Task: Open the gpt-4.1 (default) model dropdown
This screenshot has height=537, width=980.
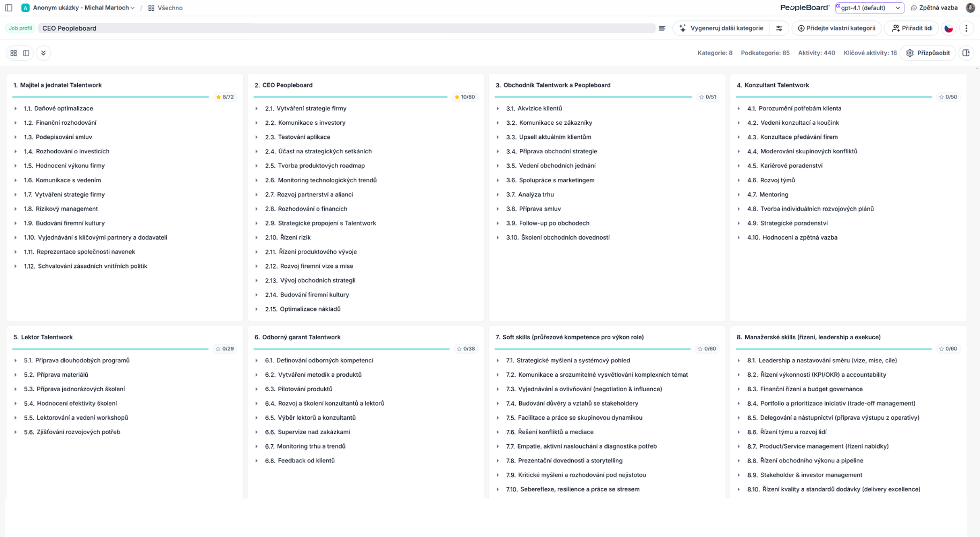Action: 870,8
